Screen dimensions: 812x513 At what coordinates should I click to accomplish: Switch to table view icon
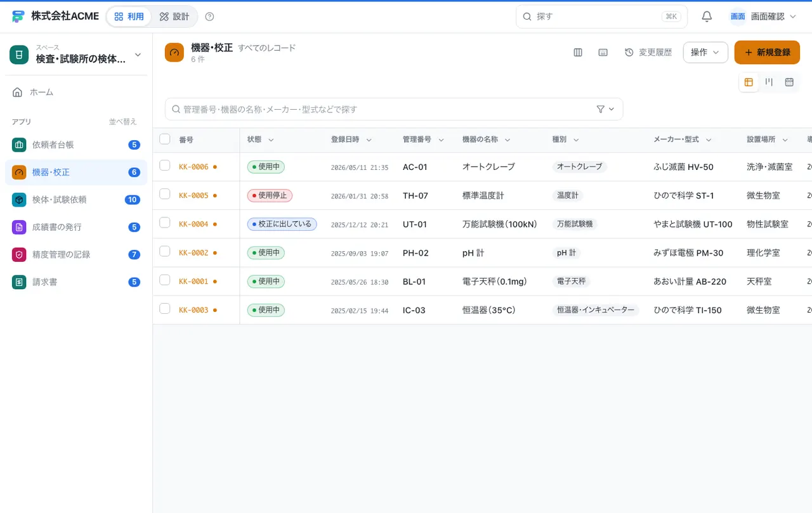tap(749, 82)
